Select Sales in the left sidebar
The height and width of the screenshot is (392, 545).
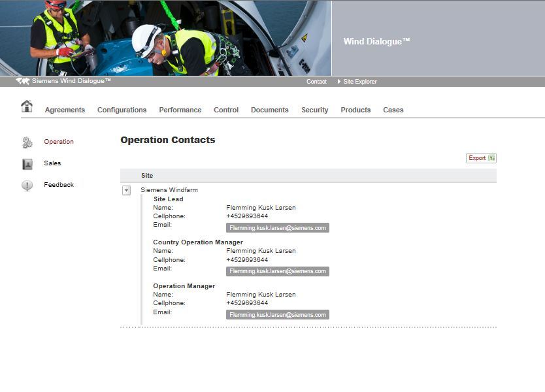[52, 163]
